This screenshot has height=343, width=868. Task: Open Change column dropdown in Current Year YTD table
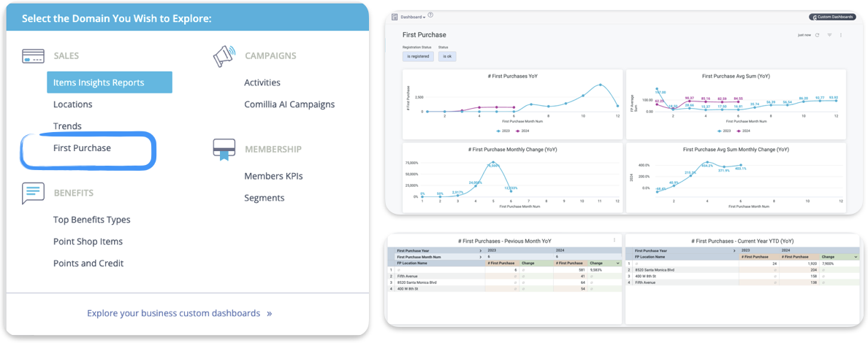856,257
